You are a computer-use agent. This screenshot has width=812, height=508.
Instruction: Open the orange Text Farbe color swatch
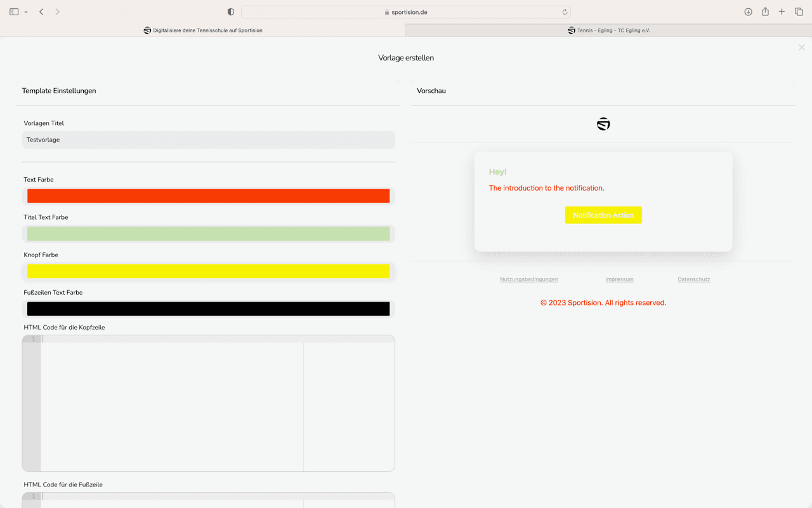(208, 196)
